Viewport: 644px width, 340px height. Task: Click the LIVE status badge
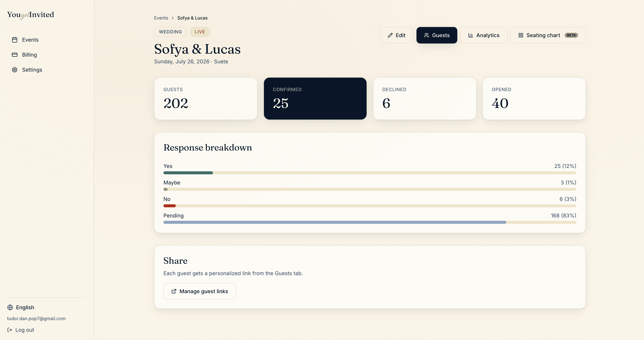(200, 32)
